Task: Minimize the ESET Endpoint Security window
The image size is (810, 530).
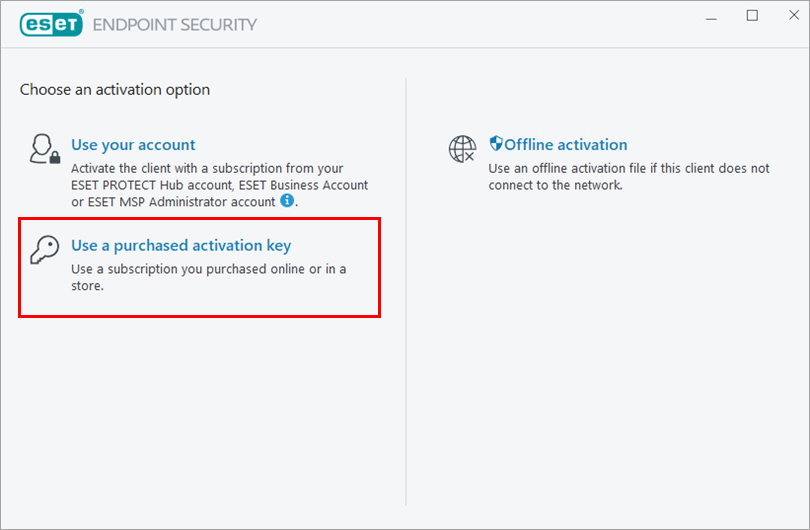Action: tap(711, 16)
